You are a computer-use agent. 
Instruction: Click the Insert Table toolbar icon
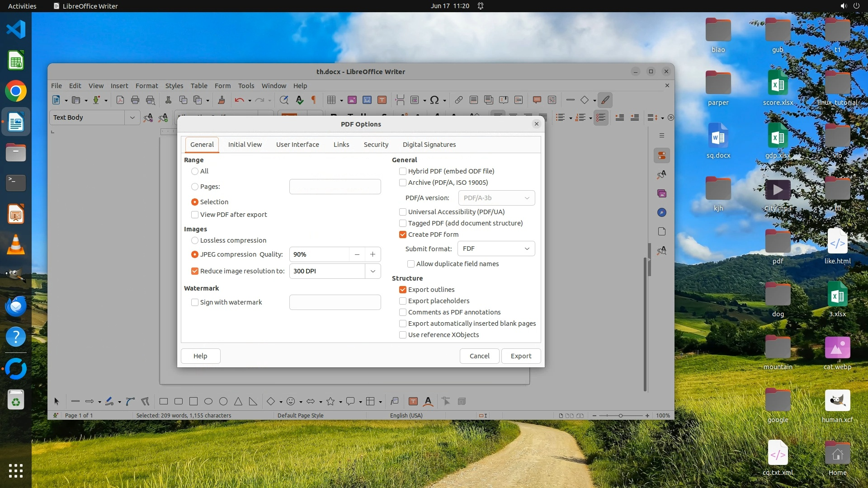click(x=331, y=100)
